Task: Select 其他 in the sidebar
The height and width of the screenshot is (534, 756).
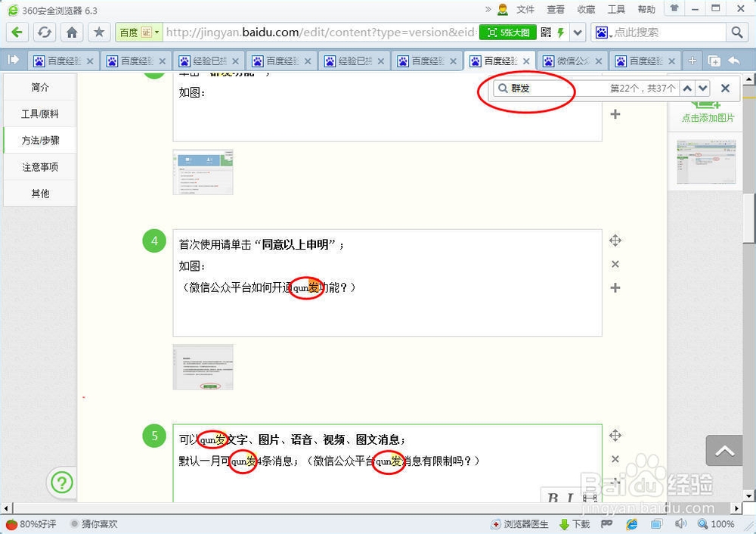Action: point(40,194)
